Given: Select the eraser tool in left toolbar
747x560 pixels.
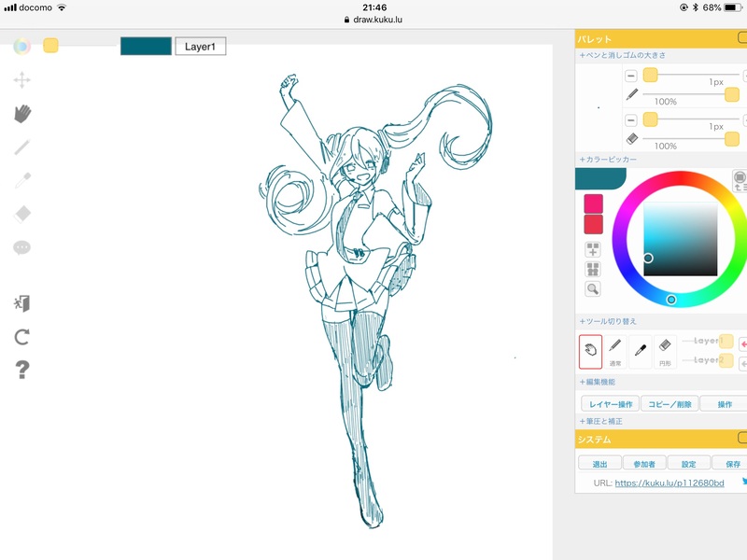Looking at the screenshot, I should [x=22, y=214].
